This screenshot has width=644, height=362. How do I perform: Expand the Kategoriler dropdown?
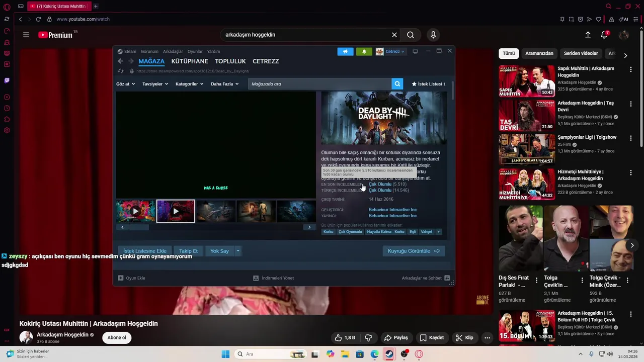189,84
